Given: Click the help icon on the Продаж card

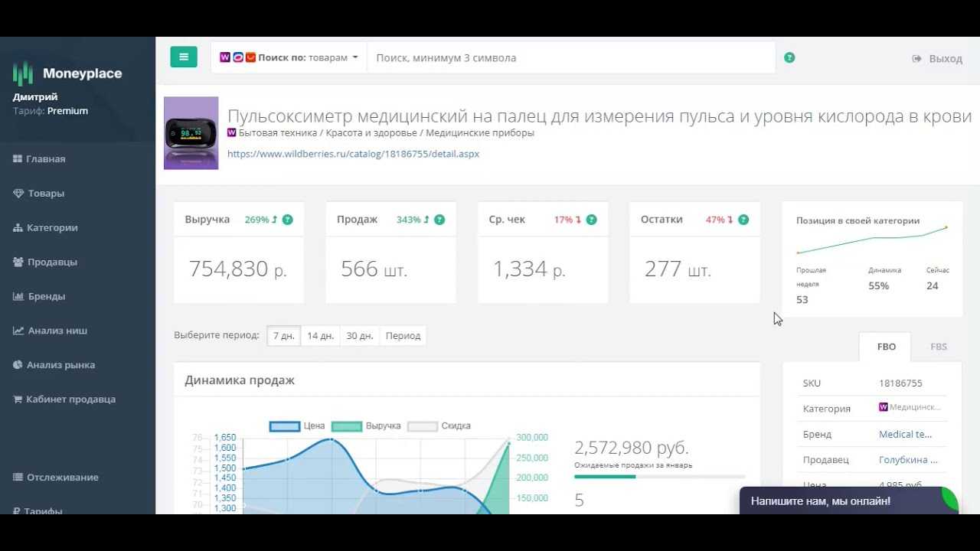Looking at the screenshot, I should [439, 220].
